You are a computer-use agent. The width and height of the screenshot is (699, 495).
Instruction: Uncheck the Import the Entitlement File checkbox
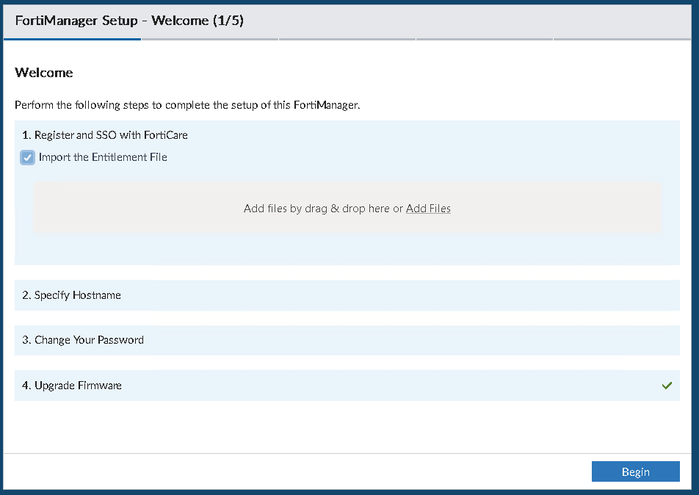[27, 157]
